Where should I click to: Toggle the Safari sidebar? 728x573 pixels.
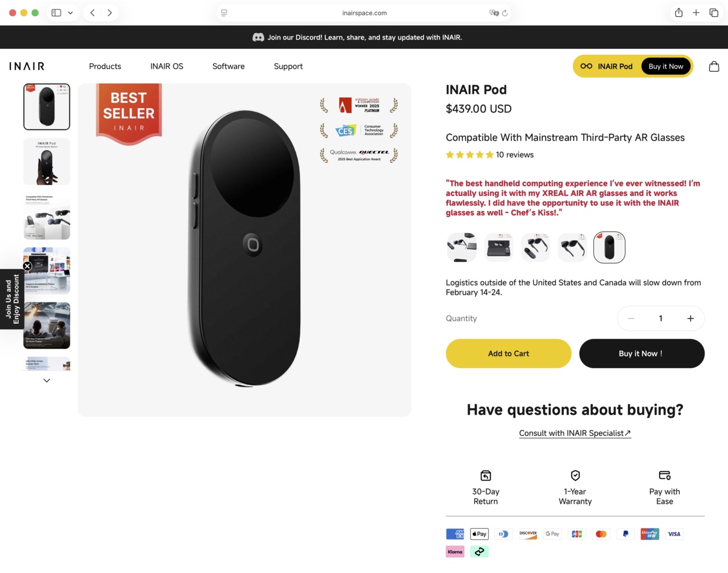tap(57, 13)
